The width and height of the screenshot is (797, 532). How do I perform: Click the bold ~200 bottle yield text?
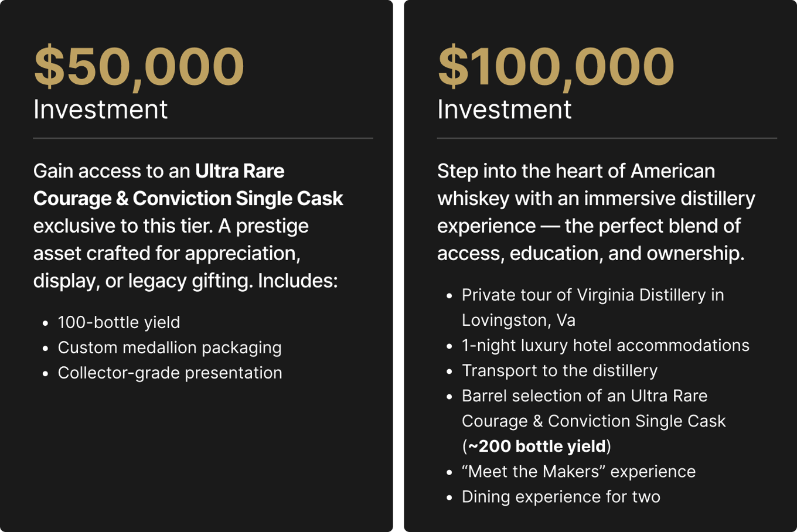click(537, 446)
